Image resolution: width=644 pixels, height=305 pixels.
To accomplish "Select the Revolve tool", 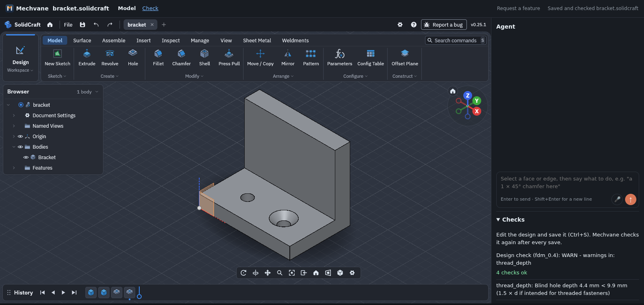I will pyautogui.click(x=110, y=58).
